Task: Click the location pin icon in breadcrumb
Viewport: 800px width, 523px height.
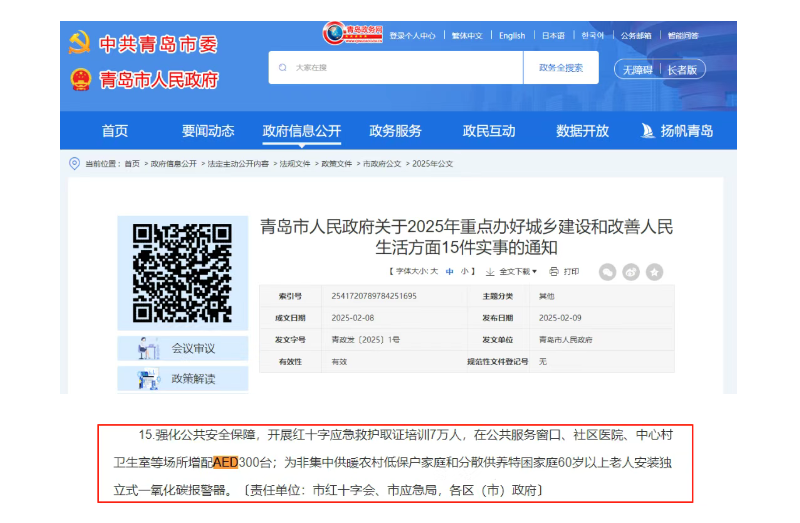Action: click(74, 163)
